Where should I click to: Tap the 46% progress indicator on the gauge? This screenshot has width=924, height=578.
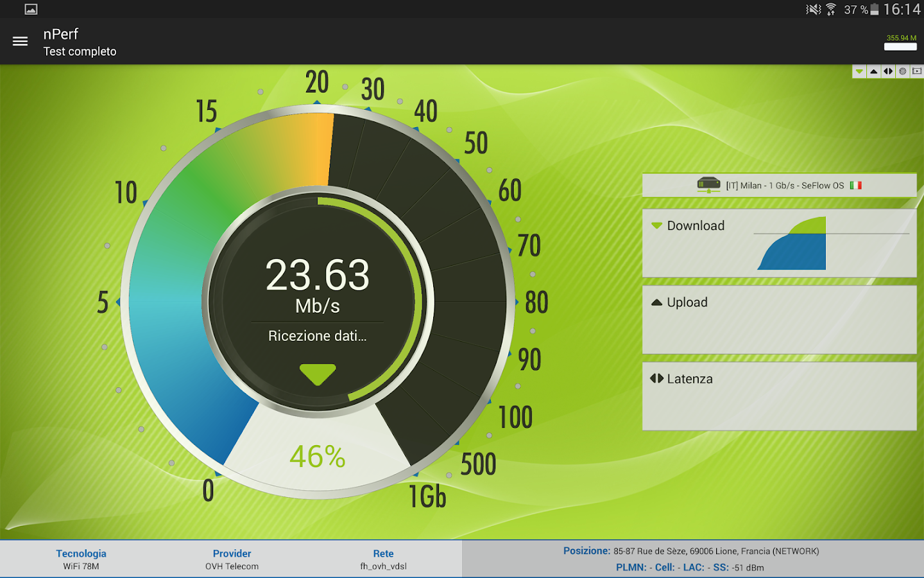[317, 457]
